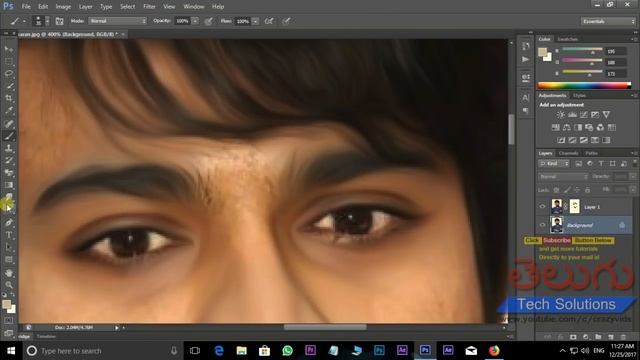Toggle pressure for opacity button
This screenshot has height=360, width=640.
tap(209, 21)
